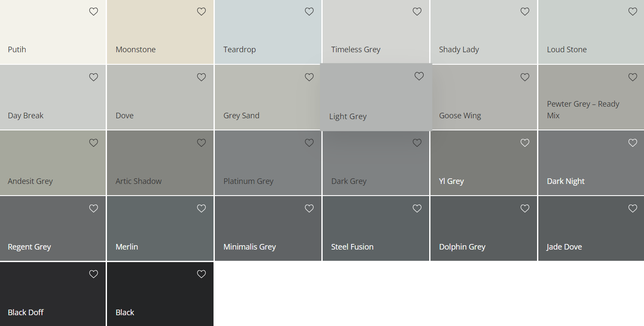
Task: Click the 'Pewter Grey – Ready Mix' label
Action: click(x=583, y=110)
